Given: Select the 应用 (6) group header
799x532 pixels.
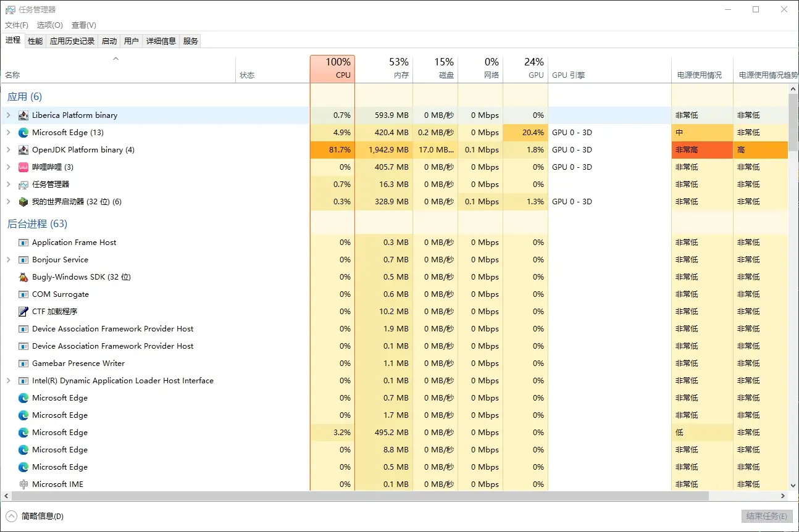Looking at the screenshot, I should click(x=25, y=97).
